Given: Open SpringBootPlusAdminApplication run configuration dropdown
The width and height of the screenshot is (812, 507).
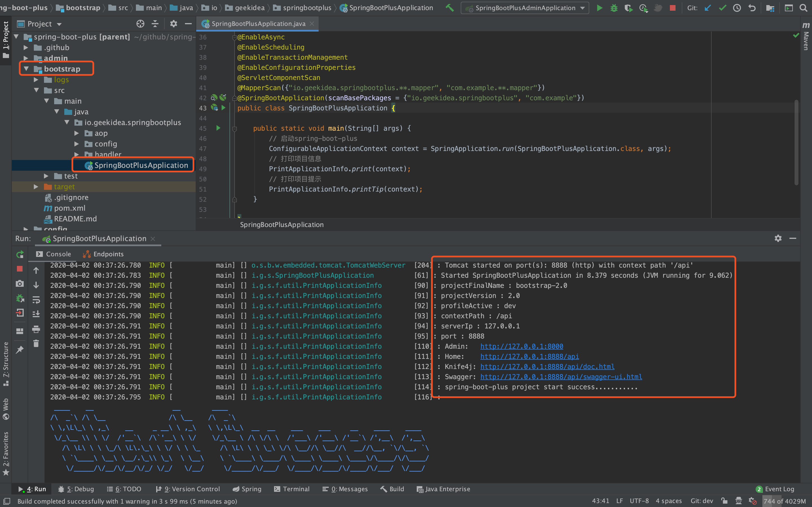Looking at the screenshot, I should [525, 8].
